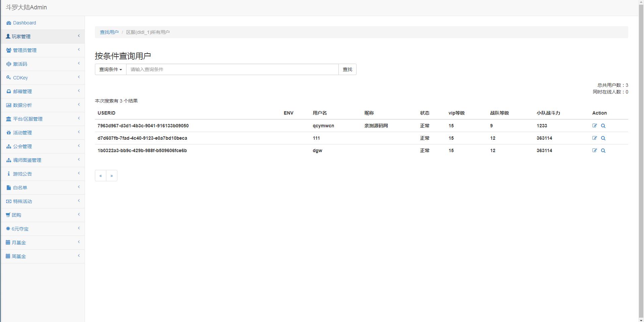Click the shopping cart icon beside 团购
Screen dimensions: 644x322
(x=8, y=215)
